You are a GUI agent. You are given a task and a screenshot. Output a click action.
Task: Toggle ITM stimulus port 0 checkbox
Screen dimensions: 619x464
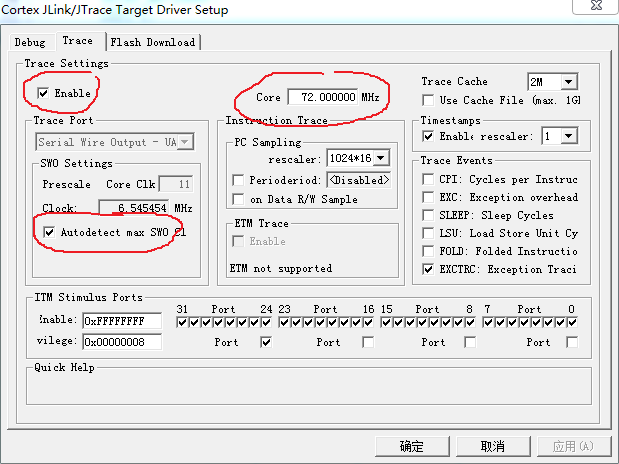coord(572,323)
